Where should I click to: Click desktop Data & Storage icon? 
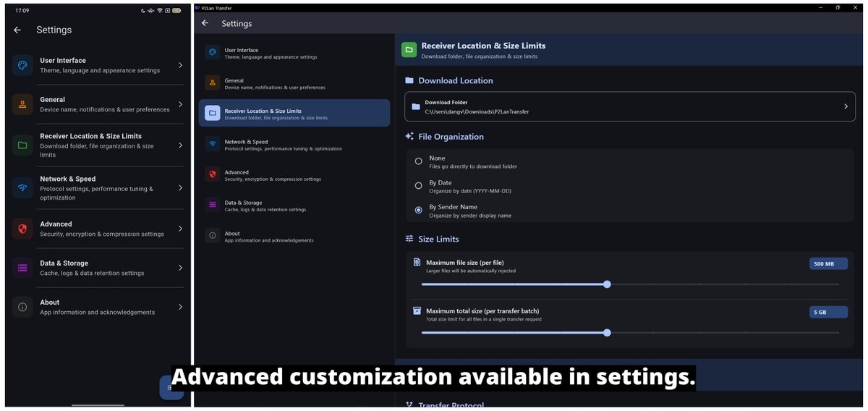[x=212, y=205]
